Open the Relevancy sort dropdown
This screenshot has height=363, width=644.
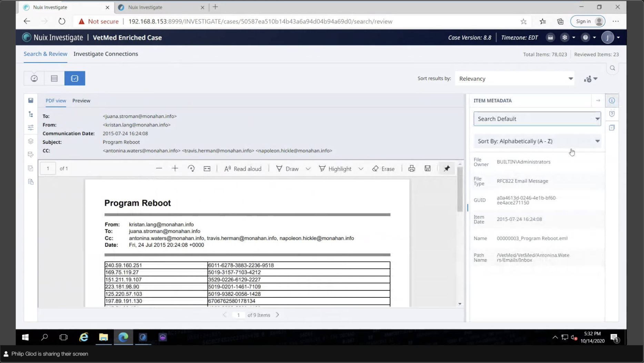[x=515, y=78]
